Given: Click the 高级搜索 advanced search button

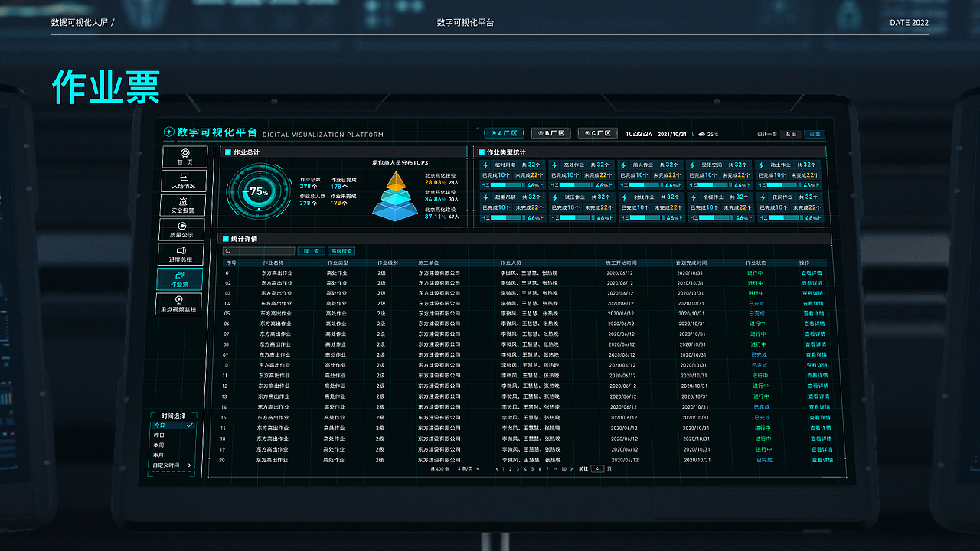Looking at the screenshot, I should [341, 251].
